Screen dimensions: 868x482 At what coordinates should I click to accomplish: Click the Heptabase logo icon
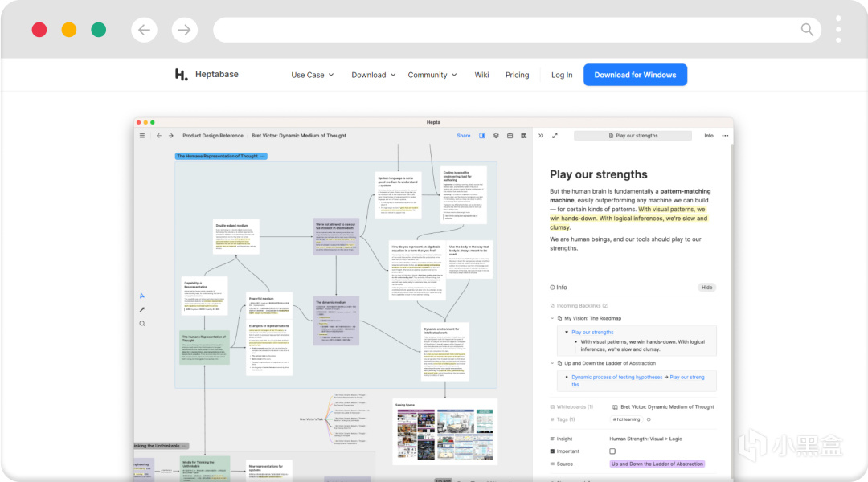(181, 74)
